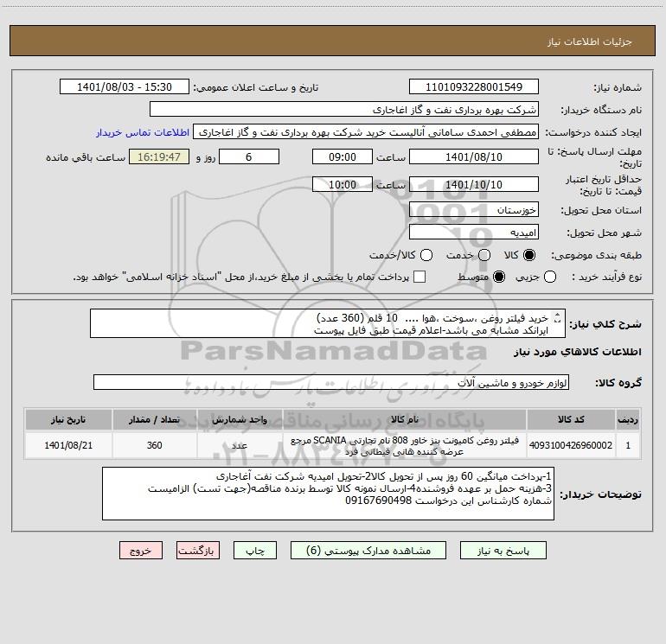
Task: Click the پاسخ به نیاز button
Action: [503, 551]
